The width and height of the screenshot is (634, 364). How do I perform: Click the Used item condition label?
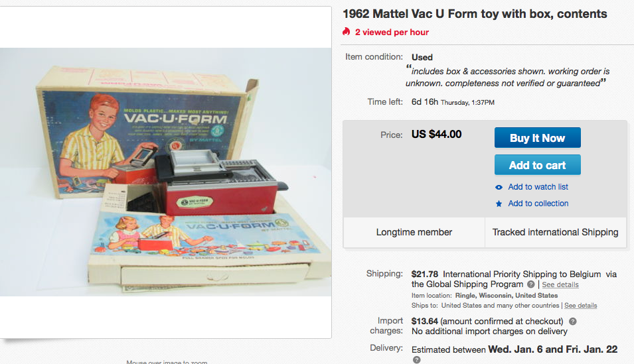tap(422, 58)
